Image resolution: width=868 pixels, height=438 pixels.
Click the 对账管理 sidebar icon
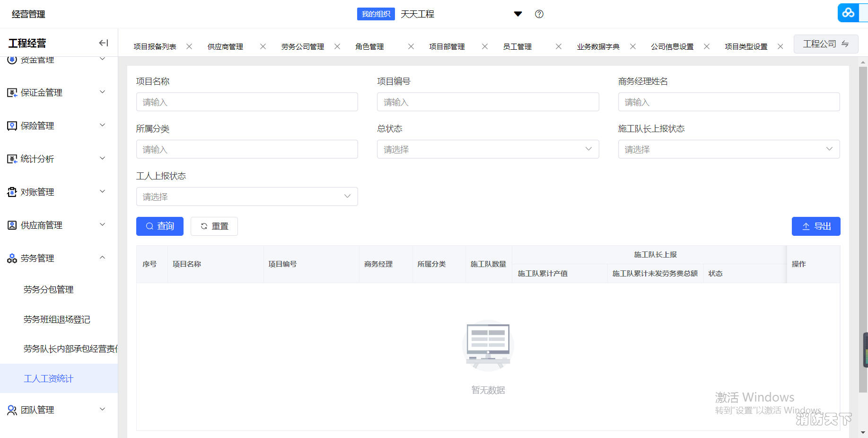[x=12, y=192]
